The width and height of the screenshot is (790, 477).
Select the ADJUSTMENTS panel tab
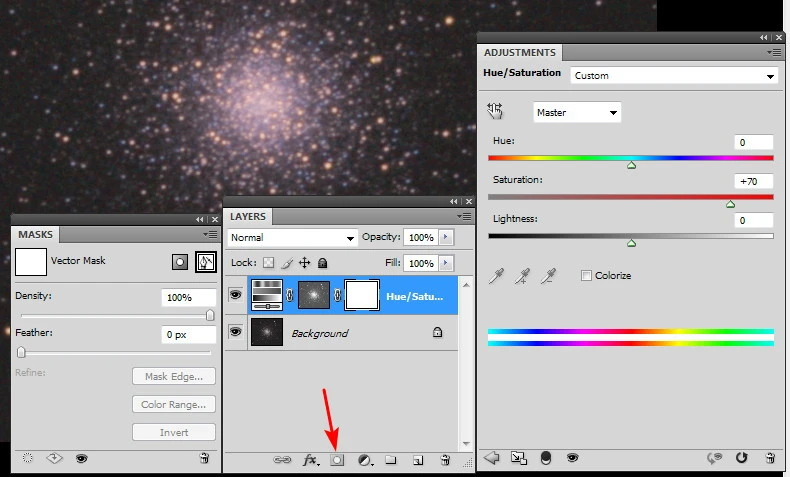(x=519, y=52)
